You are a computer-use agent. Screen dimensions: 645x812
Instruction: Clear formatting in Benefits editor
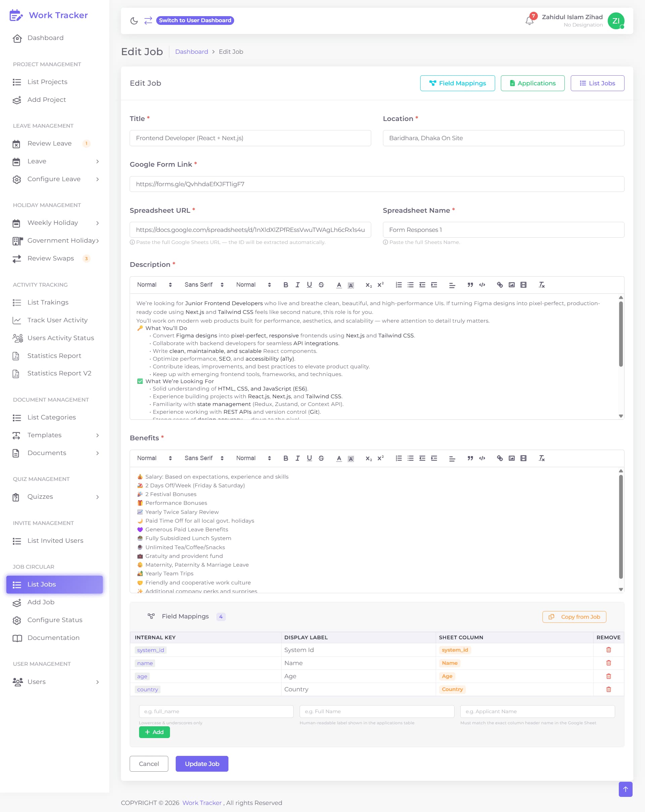tap(542, 458)
